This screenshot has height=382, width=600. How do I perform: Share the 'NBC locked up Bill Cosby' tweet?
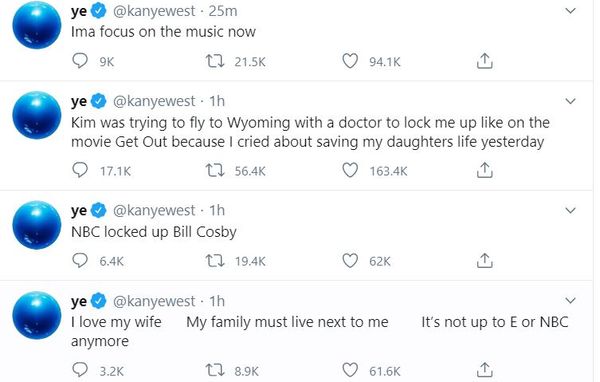(x=484, y=261)
